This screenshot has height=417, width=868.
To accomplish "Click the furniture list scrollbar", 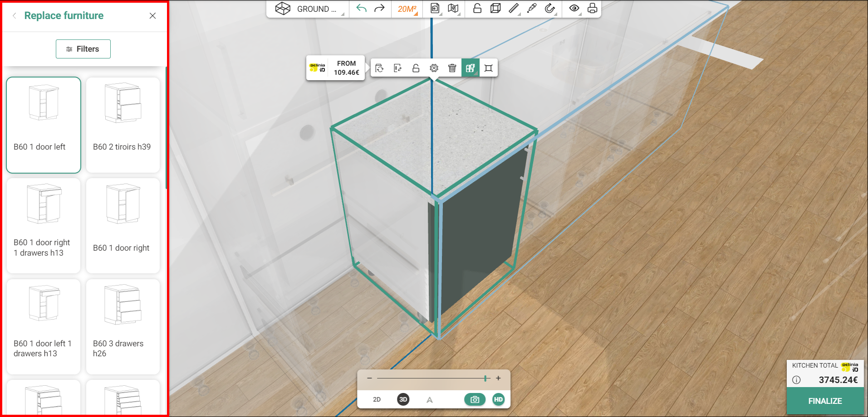I will point(167,128).
